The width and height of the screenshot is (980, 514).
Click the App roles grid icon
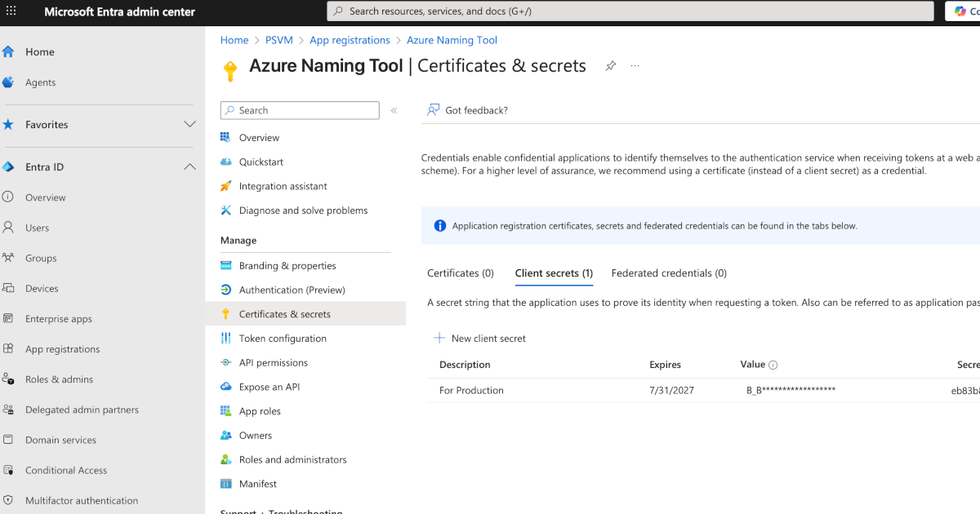click(x=226, y=411)
